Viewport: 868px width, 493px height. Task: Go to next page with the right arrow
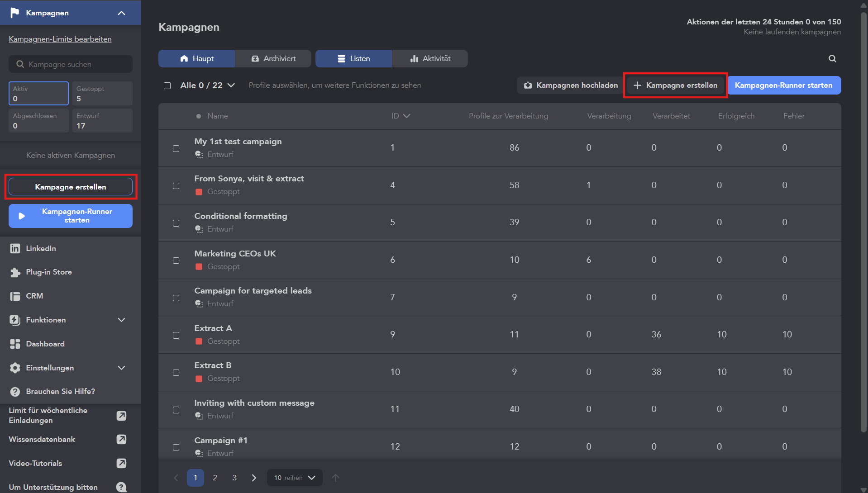tap(254, 478)
